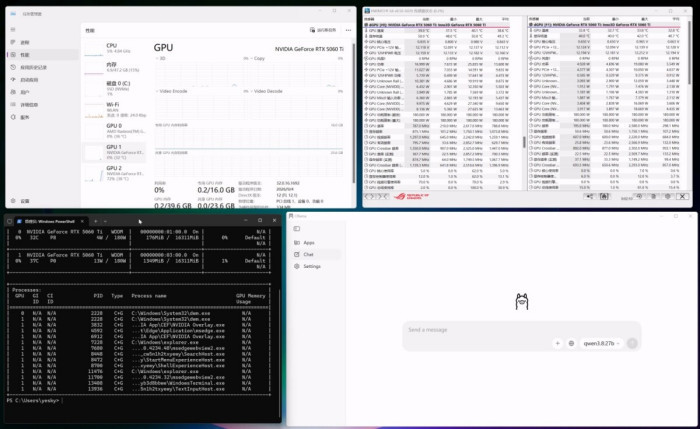Click the PS C:\Users prompt line
Viewport: 700px width, 429px height.
point(33,401)
